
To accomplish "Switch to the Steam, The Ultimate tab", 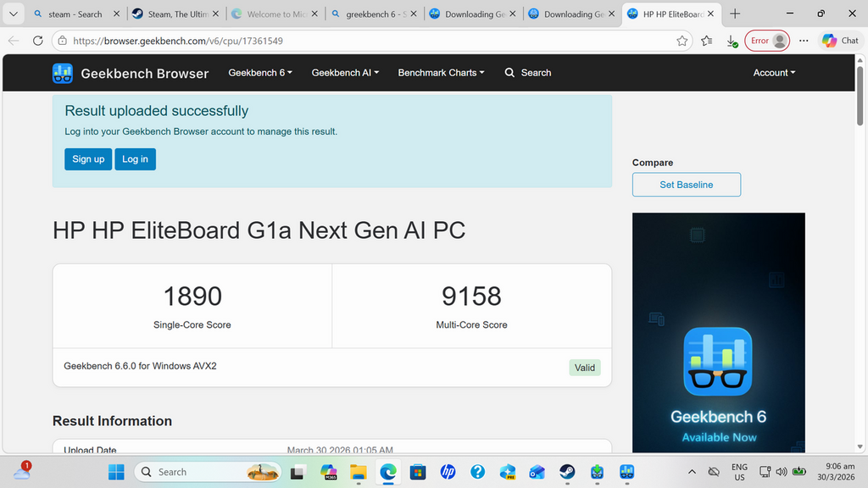I will coord(176,14).
